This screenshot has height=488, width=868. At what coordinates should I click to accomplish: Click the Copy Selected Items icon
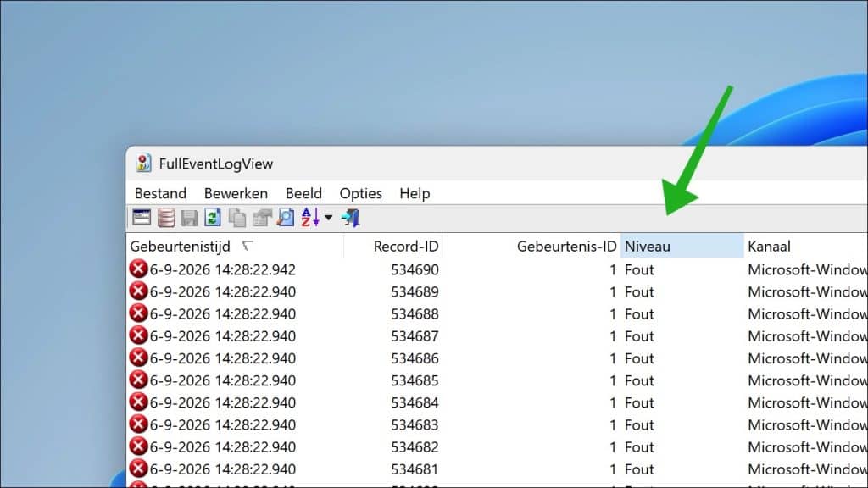point(237,218)
